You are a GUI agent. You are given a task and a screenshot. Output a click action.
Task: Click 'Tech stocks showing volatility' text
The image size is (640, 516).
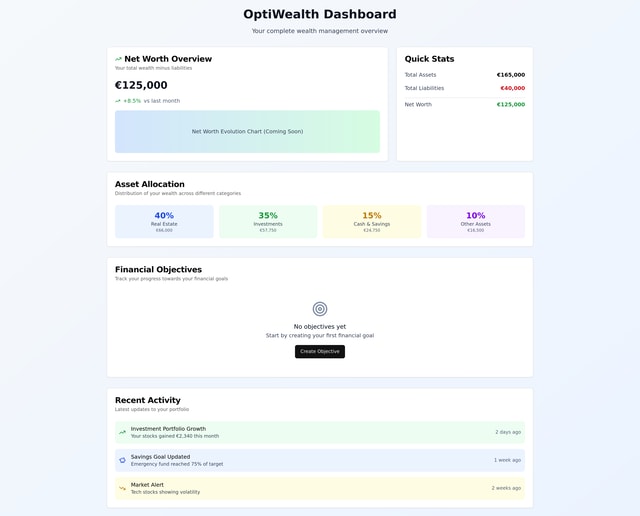click(x=165, y=492)
